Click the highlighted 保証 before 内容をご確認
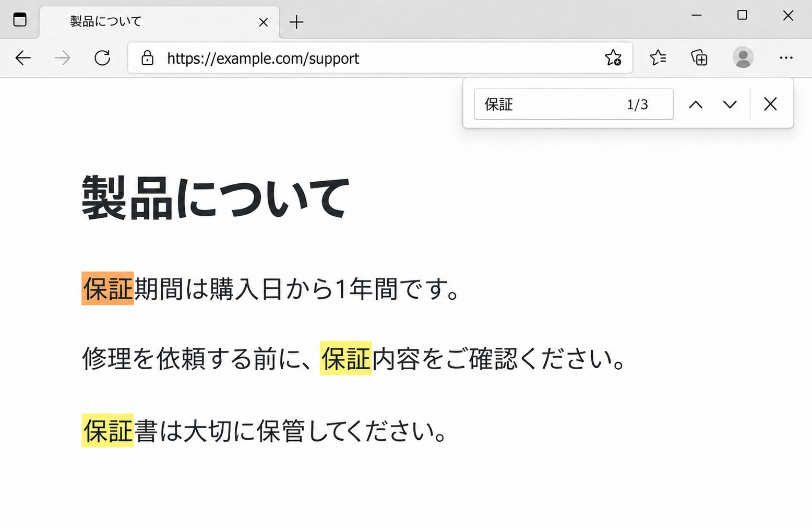This screenshot has height=528, width=812. 345,358
